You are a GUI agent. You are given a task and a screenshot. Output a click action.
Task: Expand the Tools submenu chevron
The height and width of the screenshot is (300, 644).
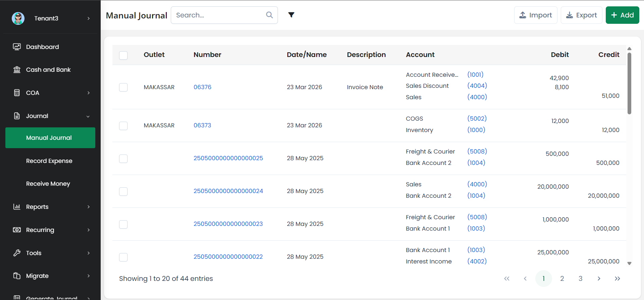point(89,253)
